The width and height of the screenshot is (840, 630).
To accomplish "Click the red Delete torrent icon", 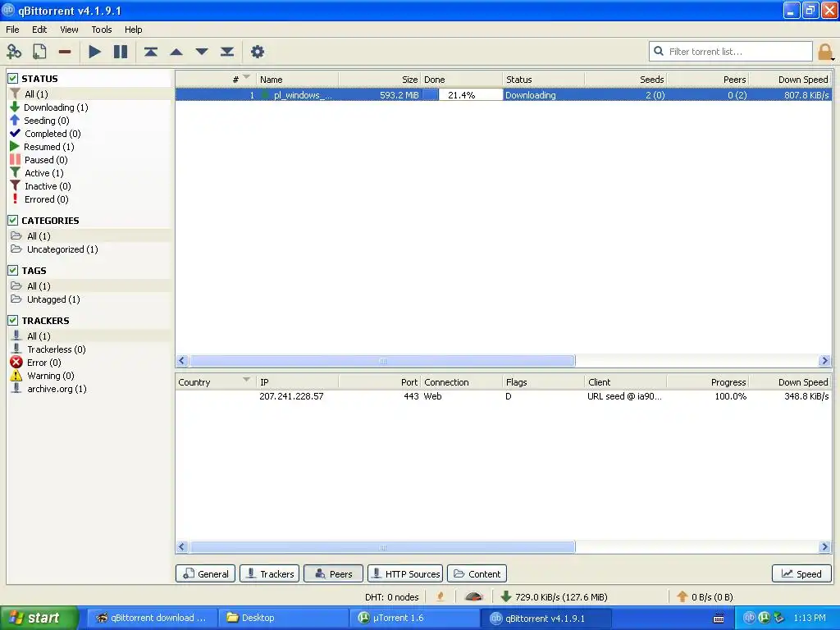I will [65, 52].
